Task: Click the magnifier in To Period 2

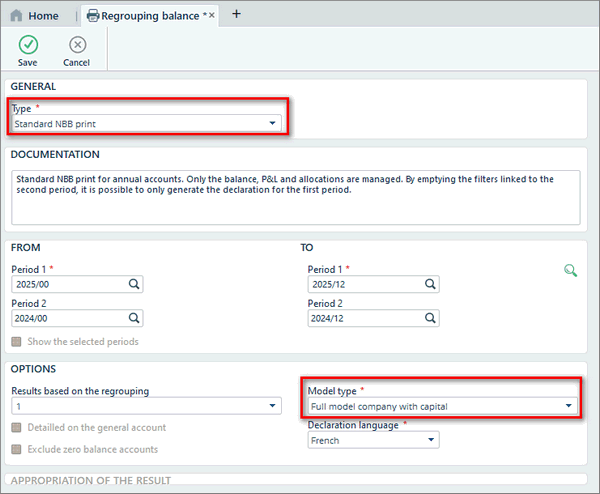Action: point(430,318)
